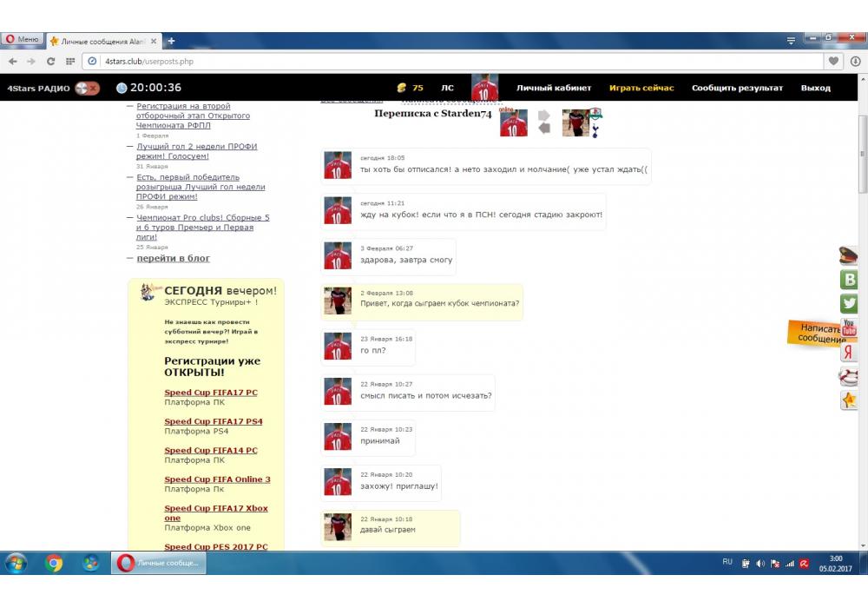Click the heart bookmark icon in address bar
Viewport: 868px width, 608px height.
[834, 61]
